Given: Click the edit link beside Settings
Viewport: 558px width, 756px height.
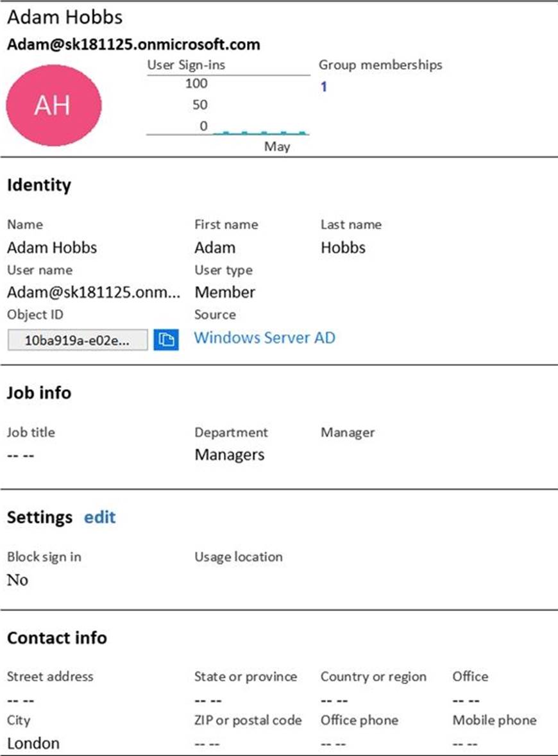Looking at the screenshot, I should coord(99,517).
